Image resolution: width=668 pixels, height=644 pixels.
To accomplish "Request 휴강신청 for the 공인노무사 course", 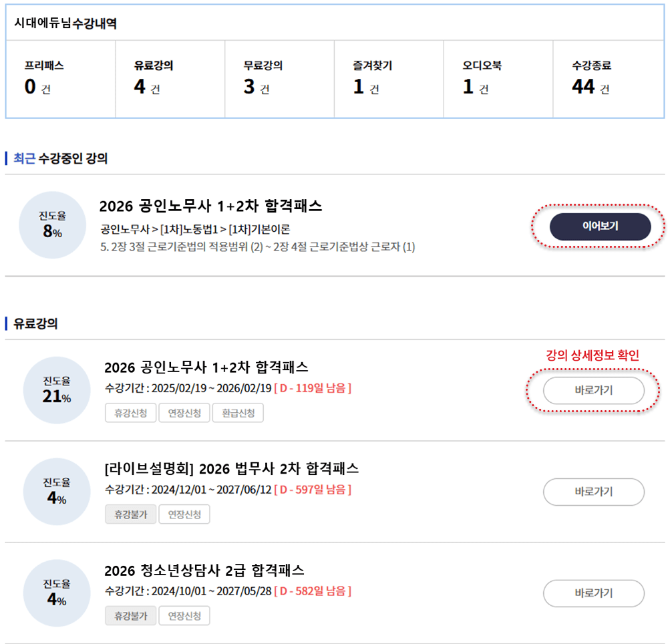I will (131, 413).
